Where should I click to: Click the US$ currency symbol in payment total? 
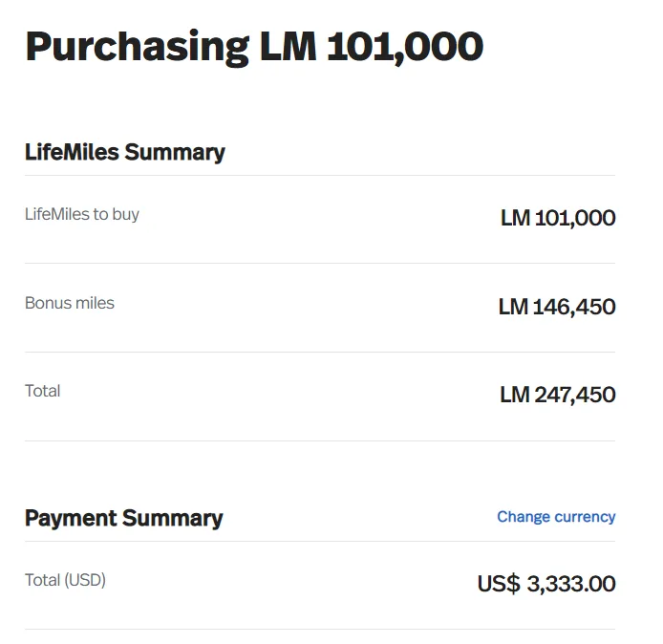tap(498, 584)
